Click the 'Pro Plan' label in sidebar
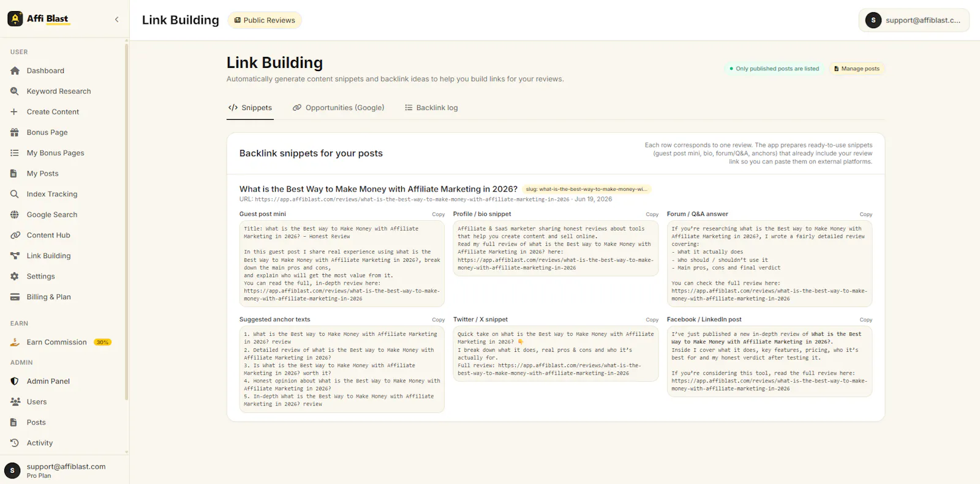Screen dimensions: 980x484 39,475
